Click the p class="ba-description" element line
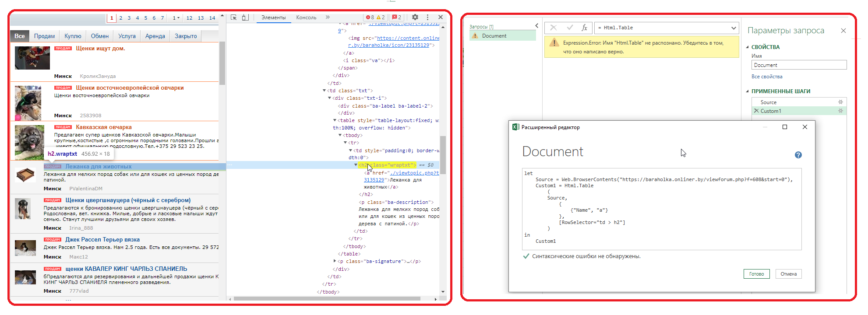This screenshot has height=315, width=868. pos(396,202)
